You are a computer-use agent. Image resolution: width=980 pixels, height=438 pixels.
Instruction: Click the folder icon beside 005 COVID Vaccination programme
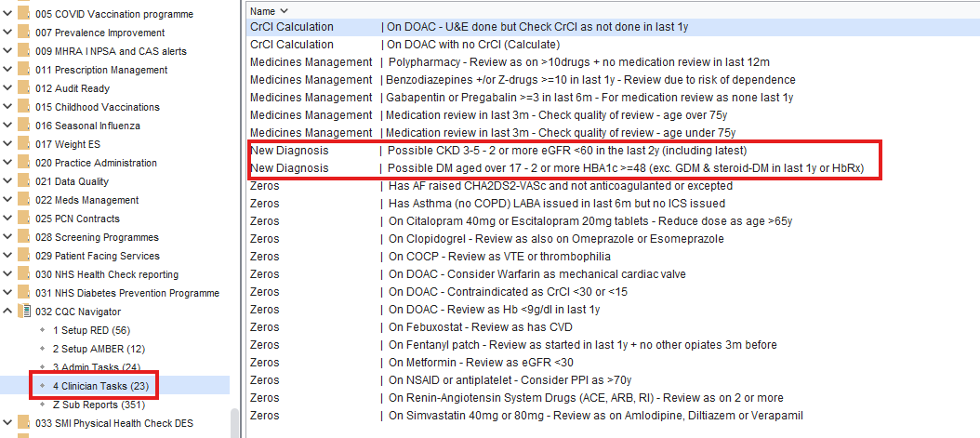pyautogui.click(x=23, y=14)
